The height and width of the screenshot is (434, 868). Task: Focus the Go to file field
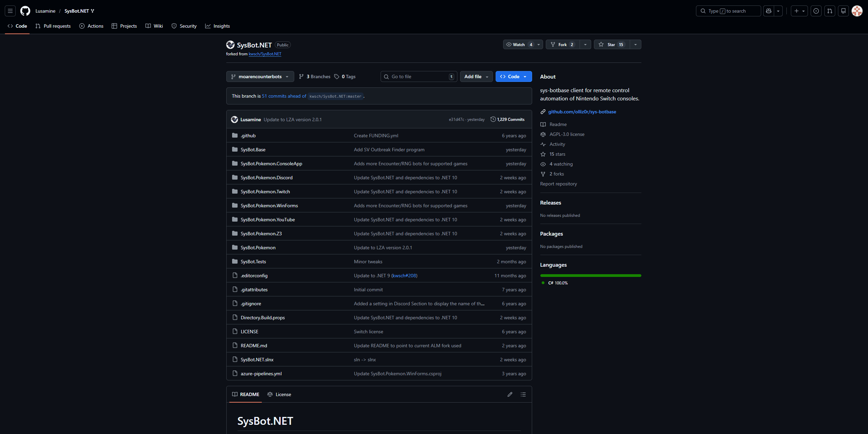tap(418, 76)
